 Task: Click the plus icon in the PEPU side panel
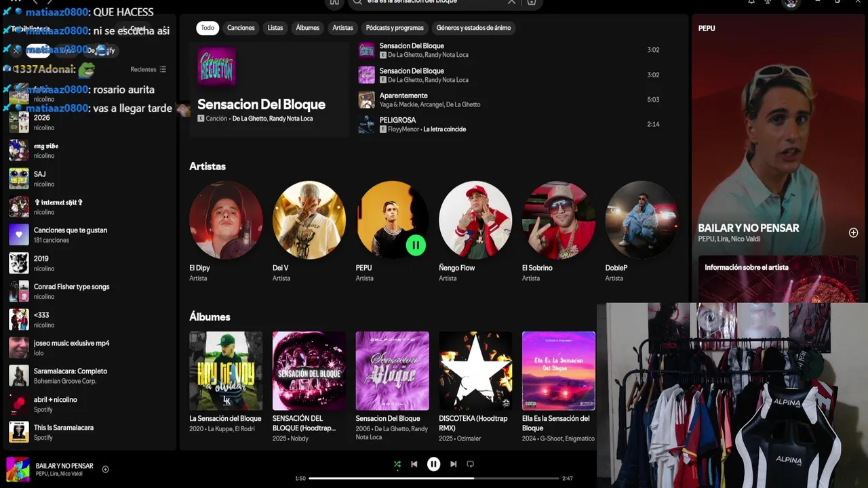tap(853, 232)
